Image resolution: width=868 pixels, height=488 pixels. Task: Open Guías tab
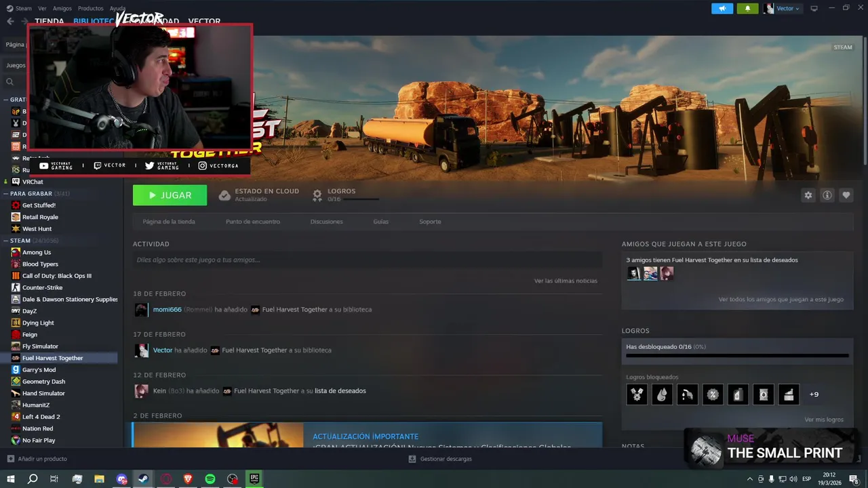tap(380, 222)
